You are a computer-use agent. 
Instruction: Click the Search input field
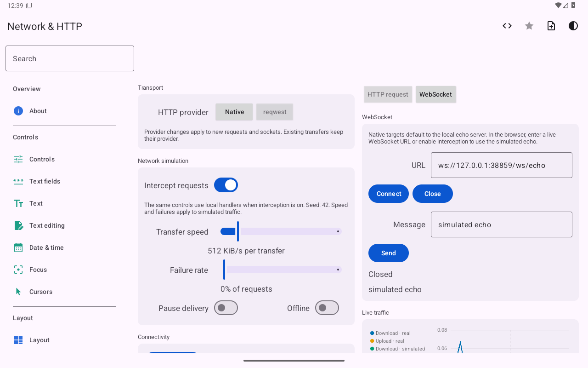[x=70, y=58]
